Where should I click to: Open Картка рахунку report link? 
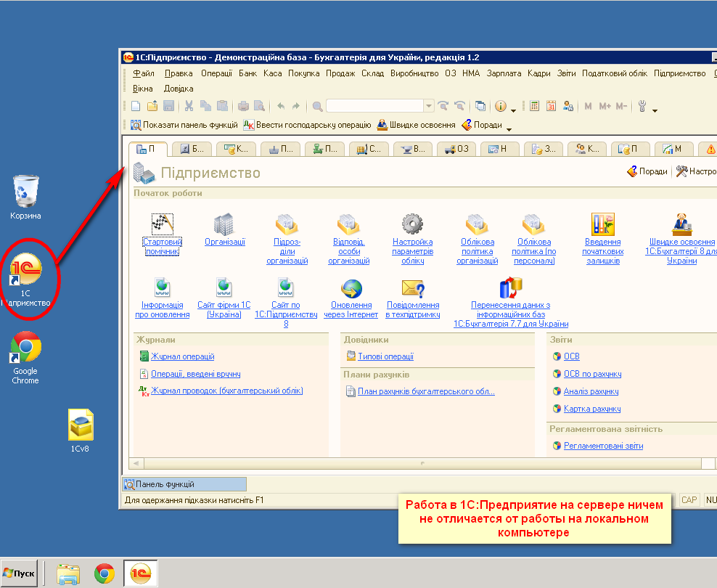(x=591, y=409)
